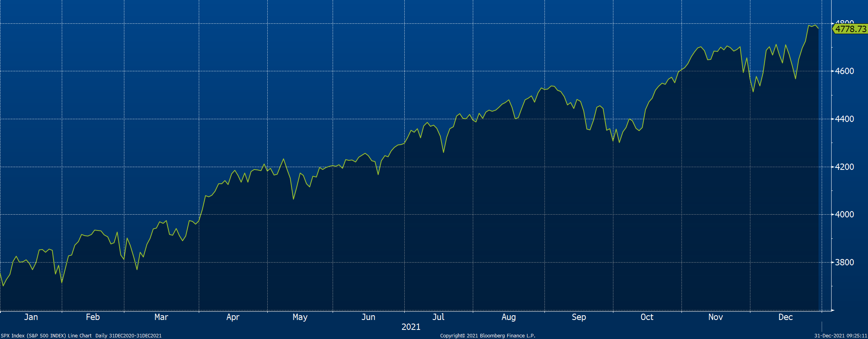This screenshot has height=339, width=868.
Task: Click the 3800 price axis value
Action: [x=845, y=262]
